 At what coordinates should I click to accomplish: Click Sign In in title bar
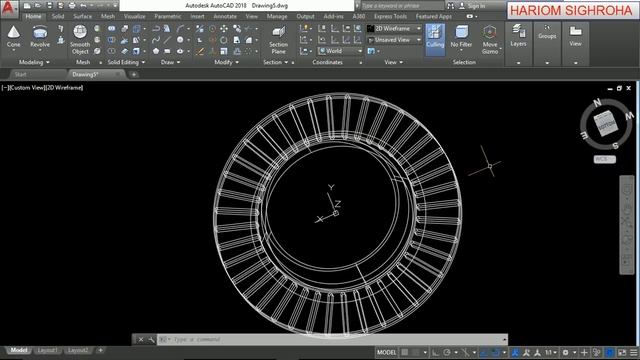coord(472,6)
